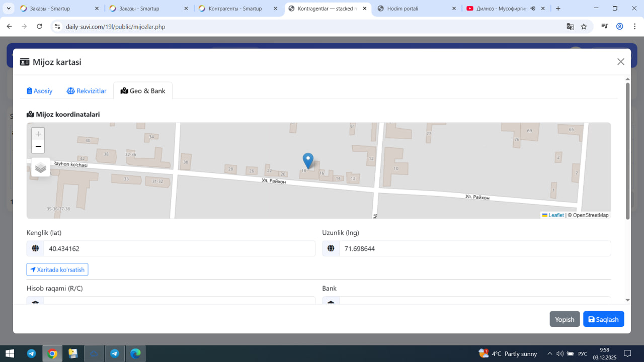
Task: Click the Kenglik (lat) label
Action: (44, 232)
